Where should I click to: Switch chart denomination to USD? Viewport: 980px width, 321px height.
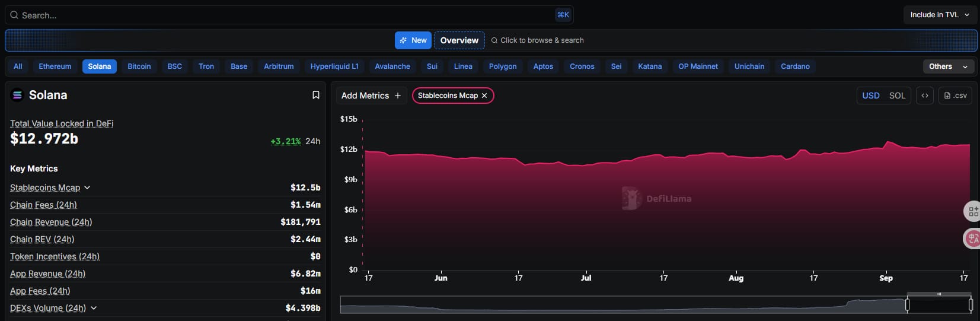pyautogui.click(x=871, y=96)
